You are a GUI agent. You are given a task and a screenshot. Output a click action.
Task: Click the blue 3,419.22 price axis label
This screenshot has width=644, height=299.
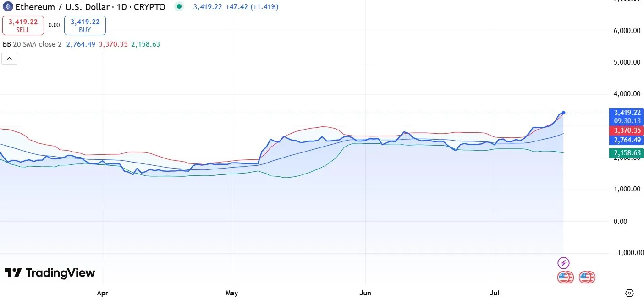pos(627,113)
